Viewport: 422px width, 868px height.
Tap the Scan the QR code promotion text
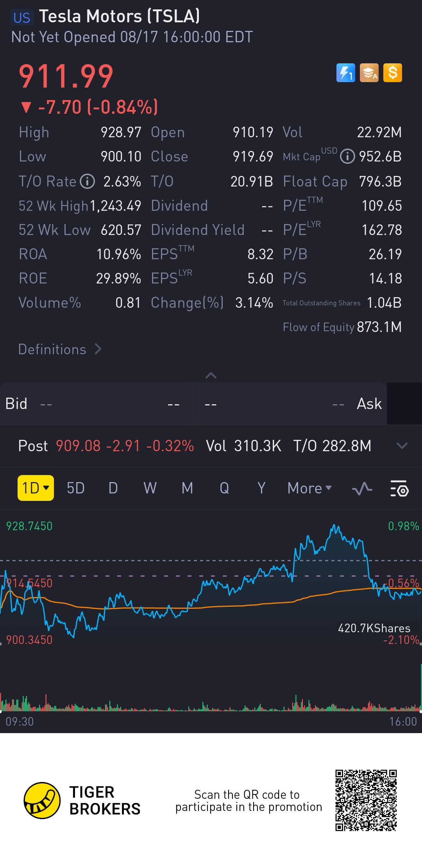(249, 801)
